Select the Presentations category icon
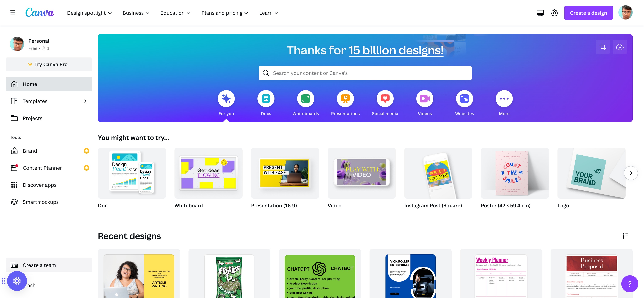 (345, 98)
